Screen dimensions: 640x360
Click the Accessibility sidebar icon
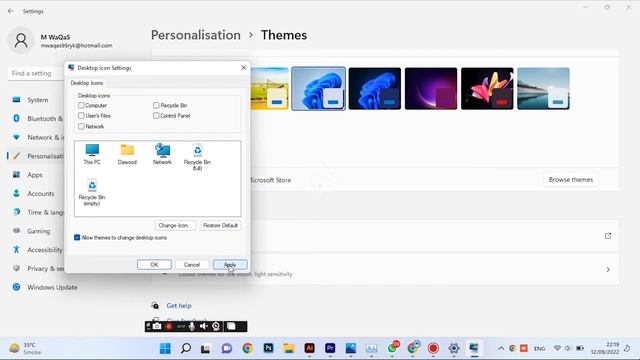click(16, 249)
